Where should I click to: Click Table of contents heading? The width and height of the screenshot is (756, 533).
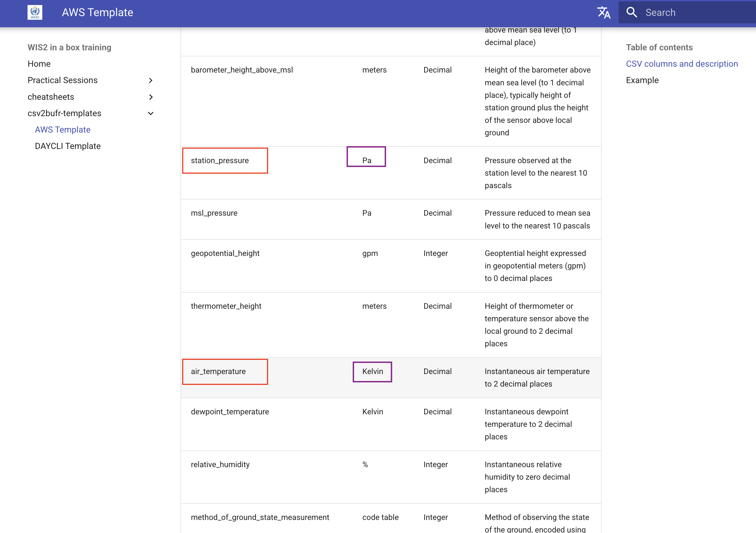[659, 47]
